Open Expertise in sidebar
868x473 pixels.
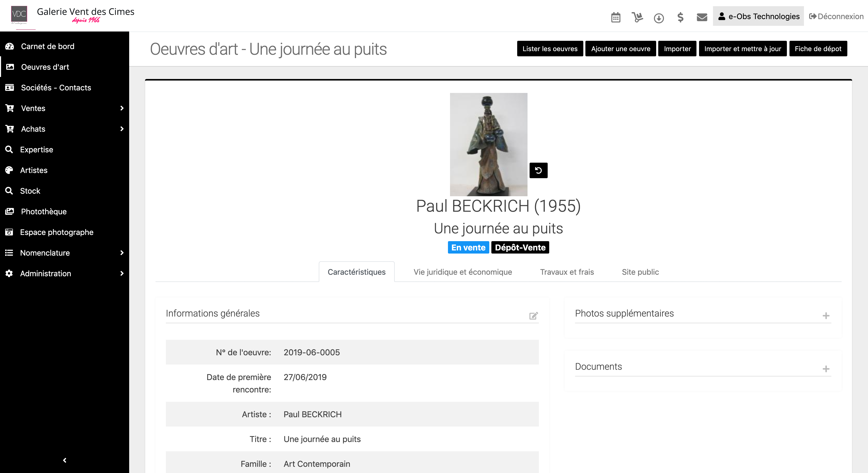(65, 149)
